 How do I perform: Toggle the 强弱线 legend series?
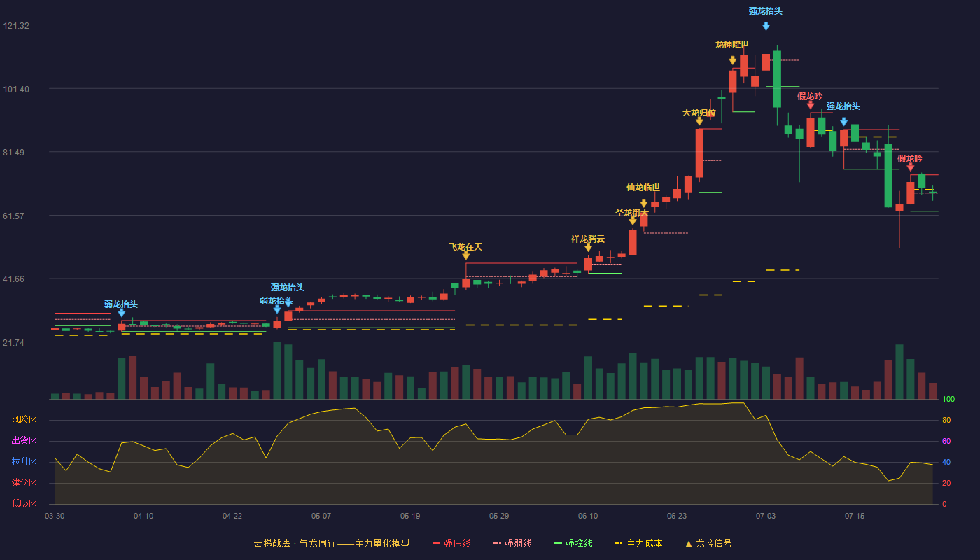click(512, 543)
